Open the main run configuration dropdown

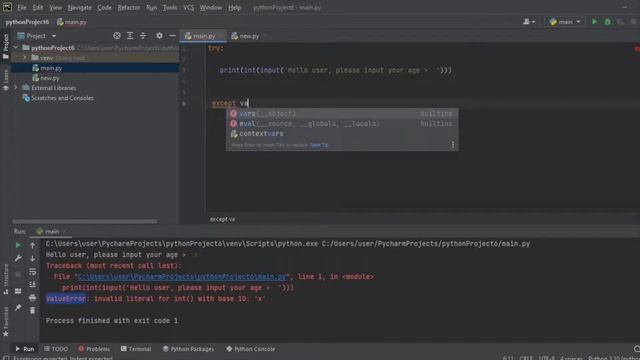tap(565, 22)
